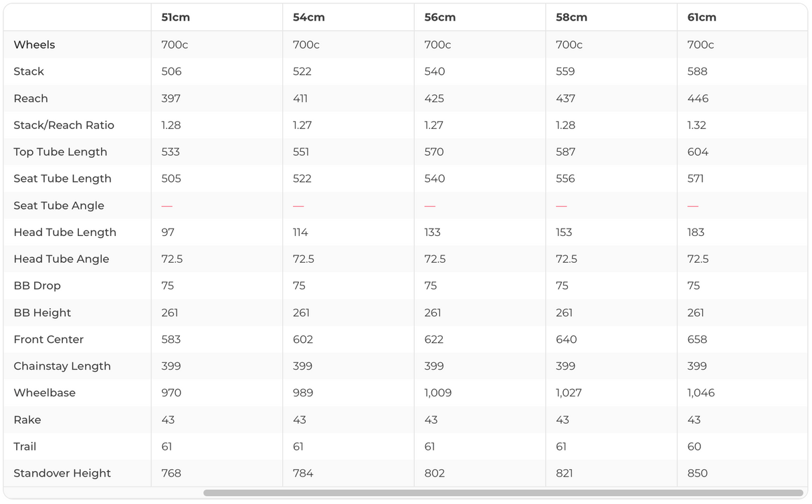
Task: Select the Stack/Reach Ratio row label
Action: [64, 125]
